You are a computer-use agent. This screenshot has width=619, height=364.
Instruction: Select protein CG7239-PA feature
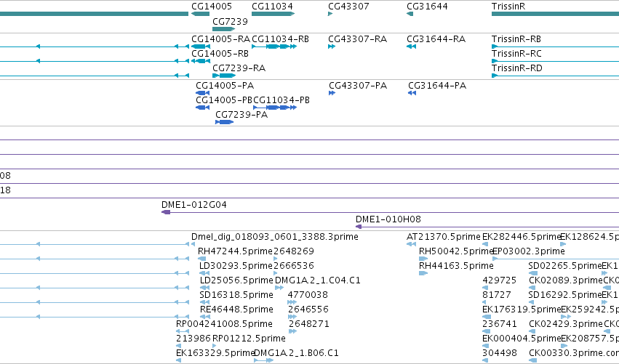coord(224,122)
